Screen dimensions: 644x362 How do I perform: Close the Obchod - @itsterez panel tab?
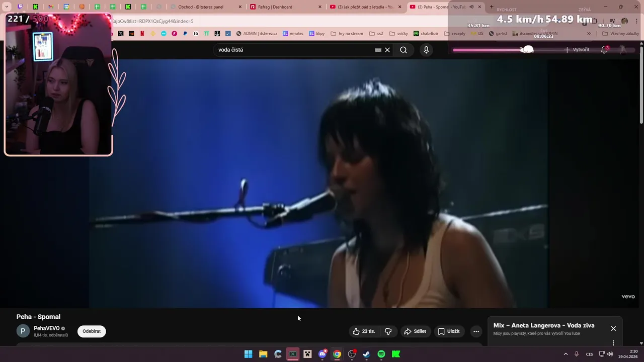click(239, 7)
